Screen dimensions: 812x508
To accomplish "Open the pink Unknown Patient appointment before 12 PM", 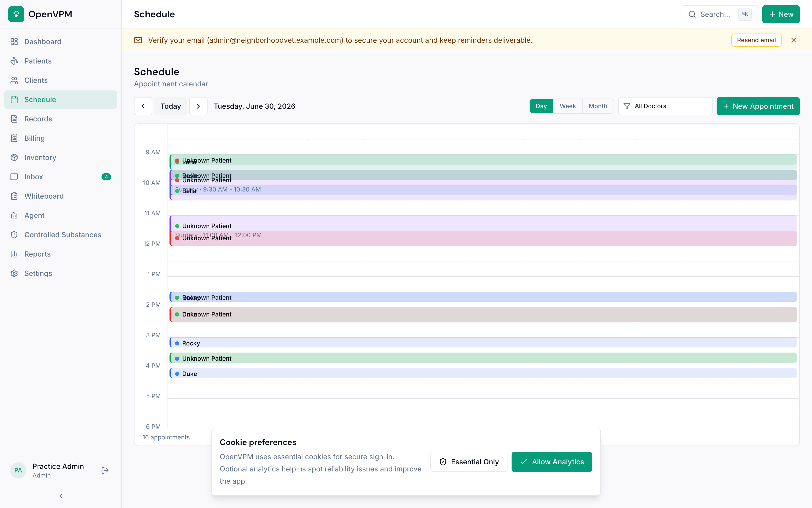I will (x=483, y=238).
